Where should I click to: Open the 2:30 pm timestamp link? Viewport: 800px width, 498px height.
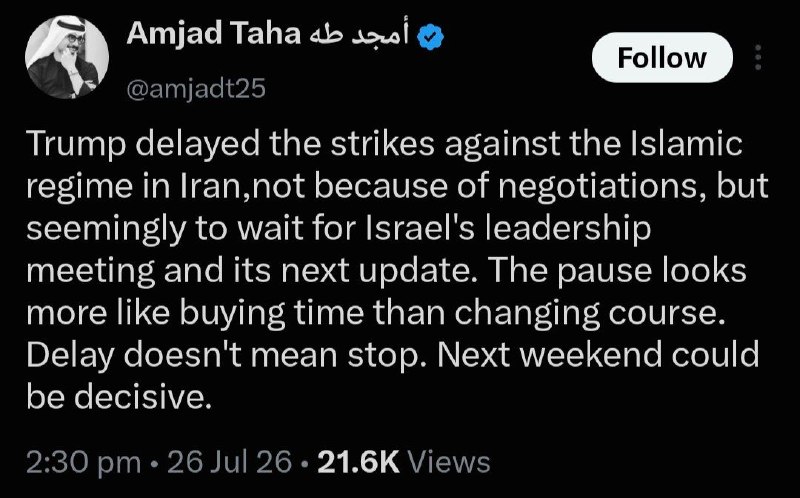tap(83, 463)
